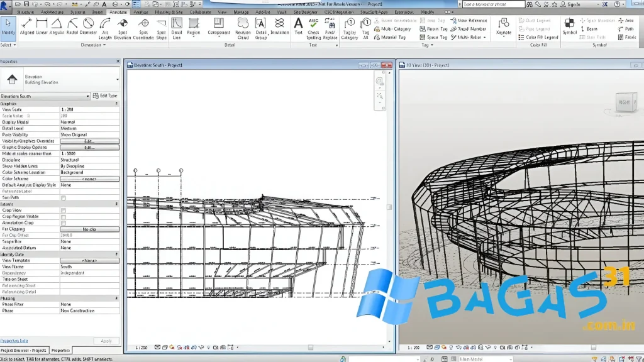Viewport: 644px width, 362px height.
Task: Click the Edit Type button
Action: pos(105,96)
